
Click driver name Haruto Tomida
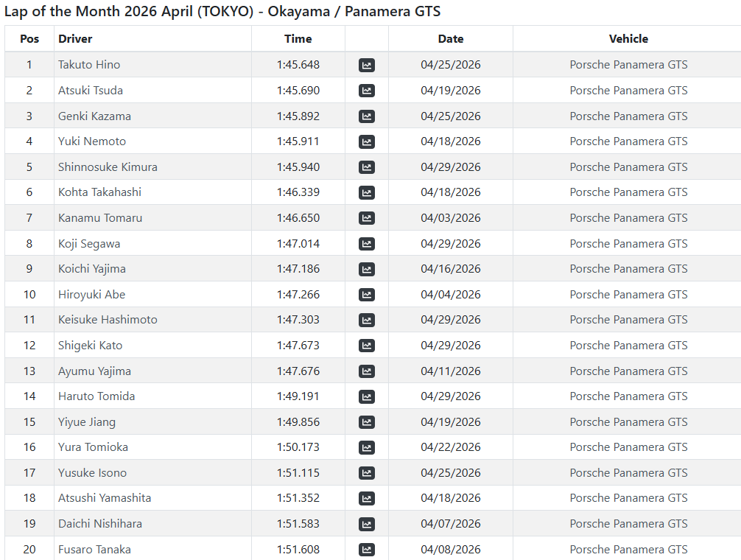(96, 396)
